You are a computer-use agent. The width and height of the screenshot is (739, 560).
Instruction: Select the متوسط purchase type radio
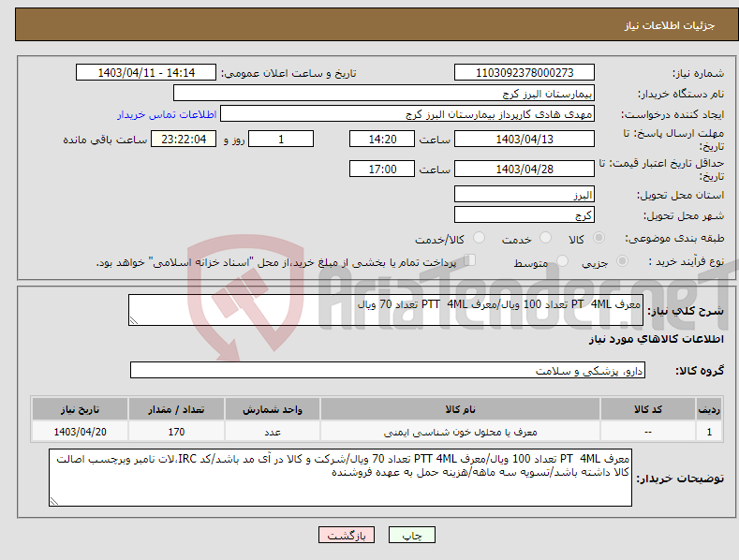[x=562, y=260]
